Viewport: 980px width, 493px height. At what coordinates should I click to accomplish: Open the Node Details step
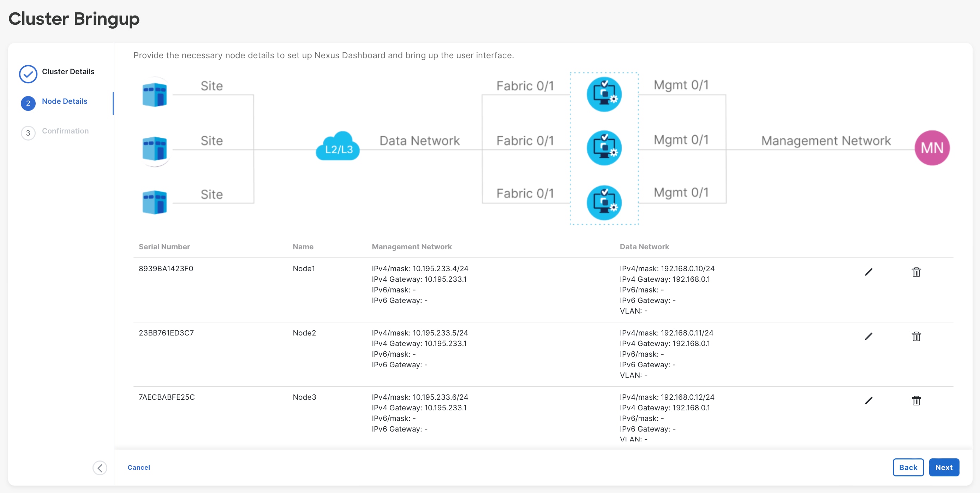click(65, 101)
